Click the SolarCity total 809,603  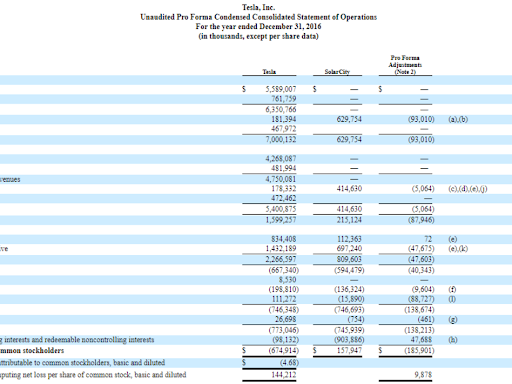(x=349, y=259)
